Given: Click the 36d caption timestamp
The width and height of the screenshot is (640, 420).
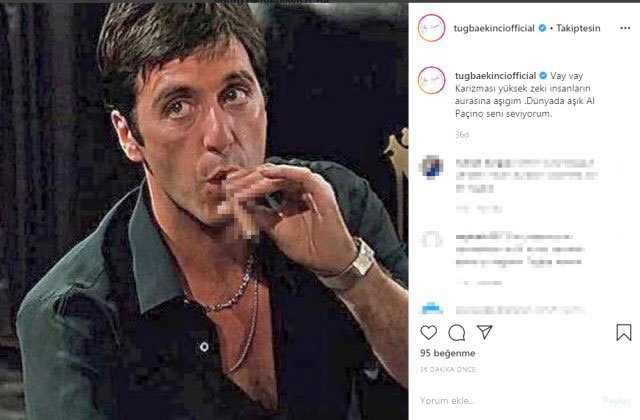Looking at the screenshot, I should pyautogui.click(x=461, y=133).
